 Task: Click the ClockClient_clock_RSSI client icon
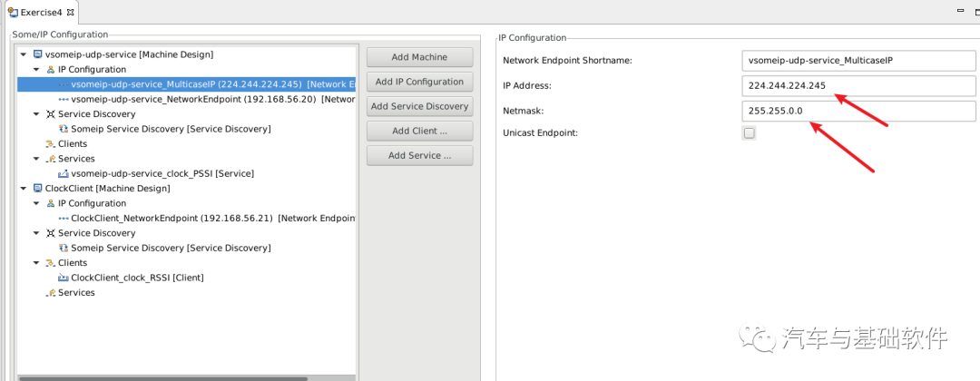pyautogui.click(x=64, y=278)
